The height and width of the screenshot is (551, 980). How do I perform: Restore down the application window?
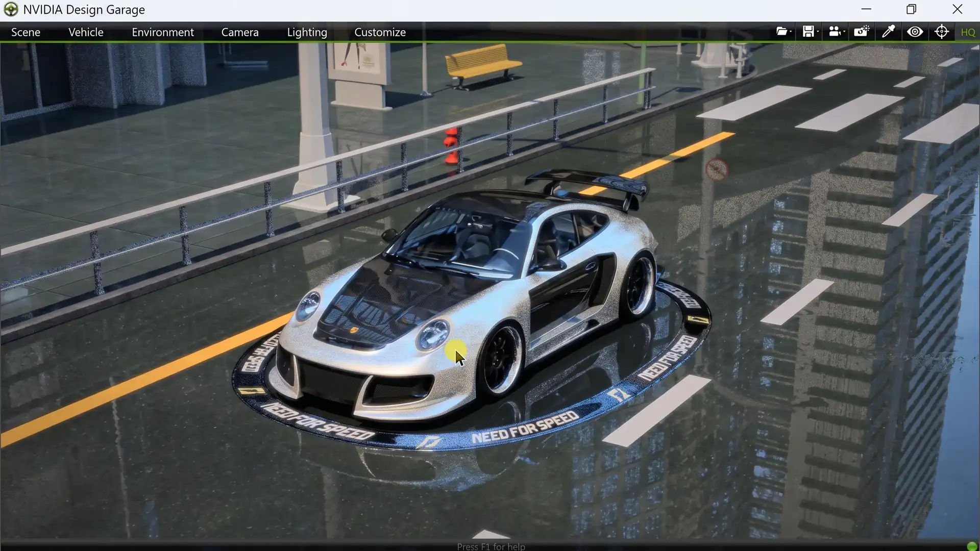click(911, 9)
